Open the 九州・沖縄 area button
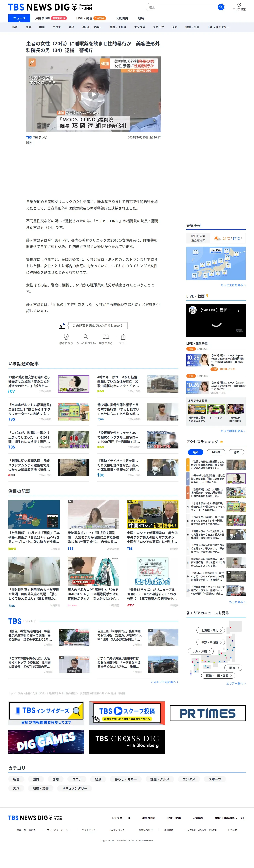The width and height of the screenshot is (254, 868). click(201, 651)
